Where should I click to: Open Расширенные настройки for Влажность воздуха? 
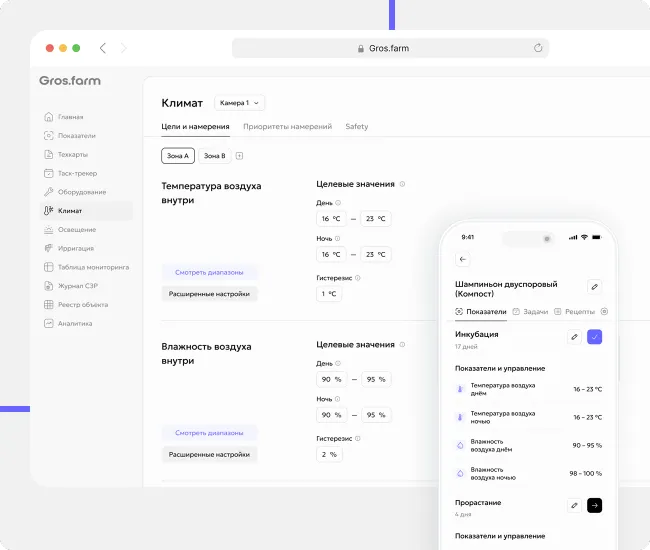coord(209,454)
